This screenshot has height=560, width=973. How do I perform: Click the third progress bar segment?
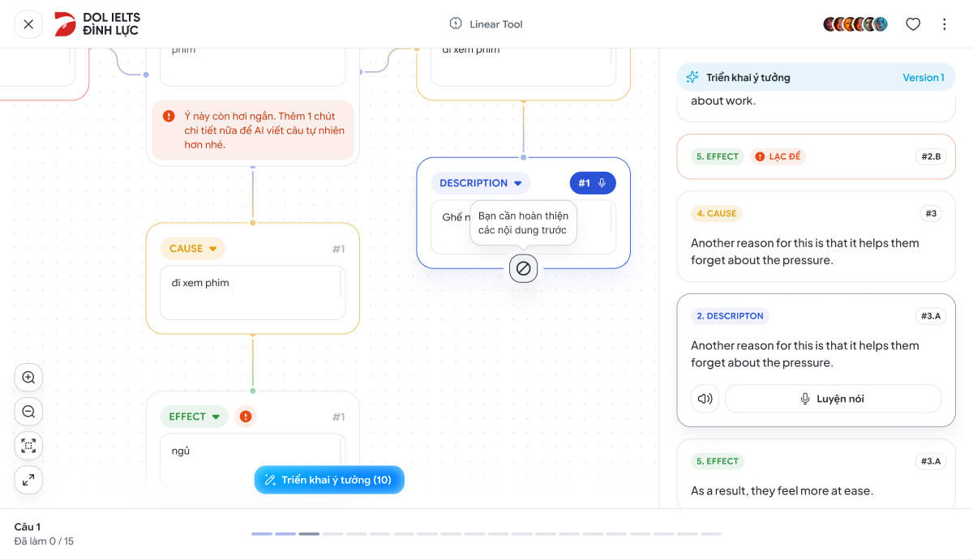coord(309,534)
